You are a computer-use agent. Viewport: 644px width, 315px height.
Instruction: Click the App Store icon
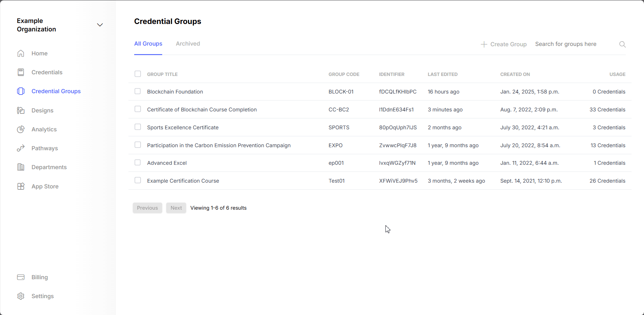click(20, 186)
